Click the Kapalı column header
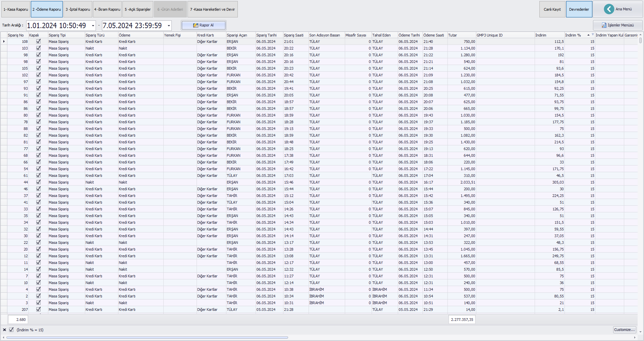The width and height of the screenshot is (644, 341). [38, 35]
